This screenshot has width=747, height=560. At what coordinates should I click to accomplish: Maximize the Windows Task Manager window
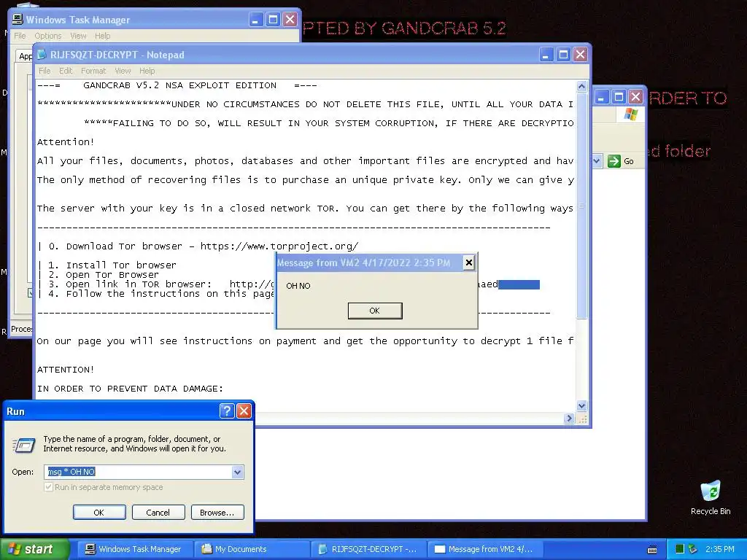click(x=273, y=20)
